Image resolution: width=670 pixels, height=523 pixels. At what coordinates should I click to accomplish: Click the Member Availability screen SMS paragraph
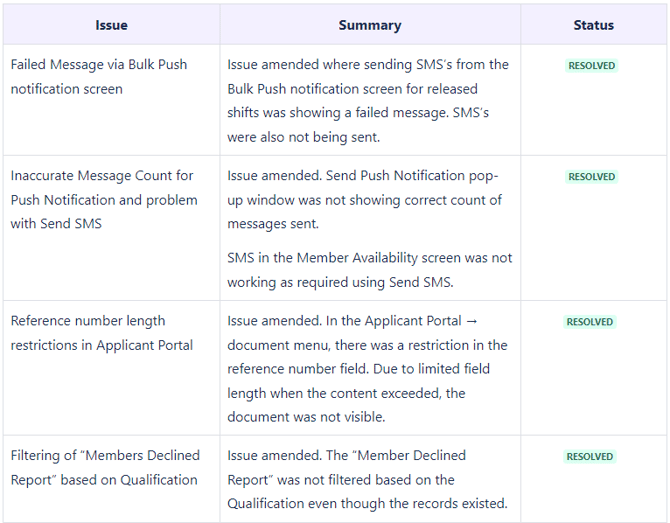(x=369, y=270)
